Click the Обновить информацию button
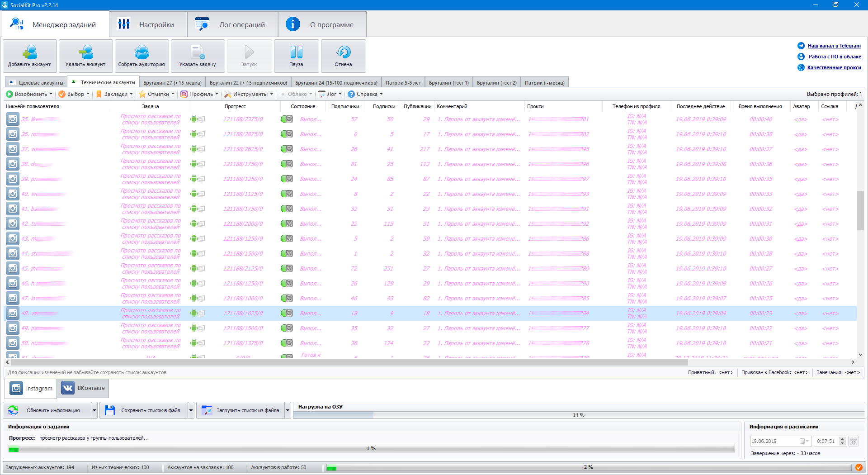 (48, 410)
